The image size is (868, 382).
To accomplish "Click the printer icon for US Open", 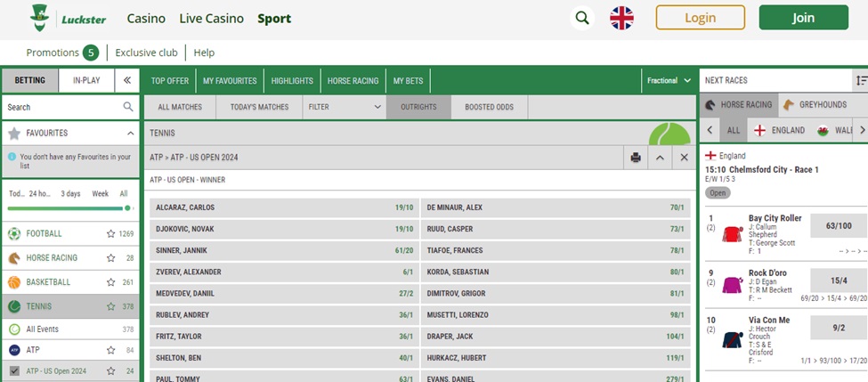I will (636, 158).
